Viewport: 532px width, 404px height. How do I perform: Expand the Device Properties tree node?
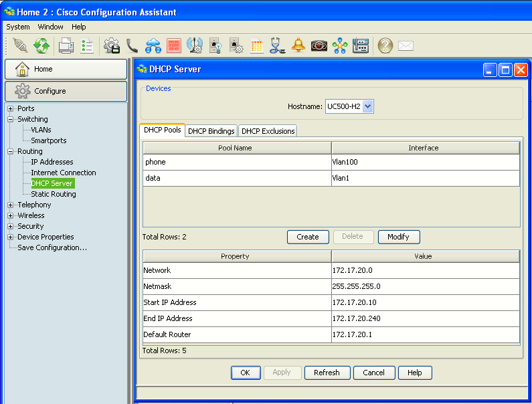[11, 237]
